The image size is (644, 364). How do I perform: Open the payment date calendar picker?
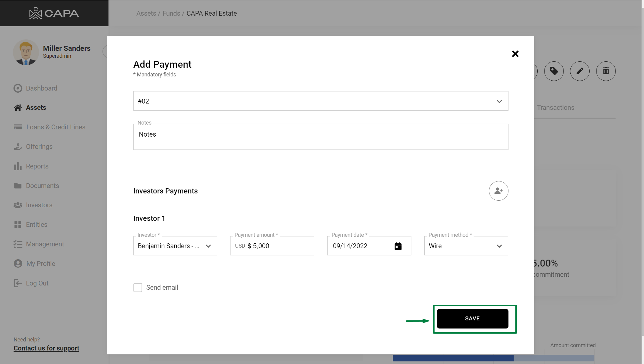click(x=398, y=246)
